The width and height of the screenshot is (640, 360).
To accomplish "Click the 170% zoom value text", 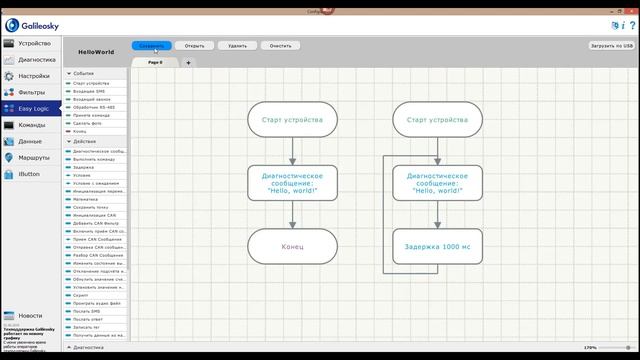I will coord(590,348).
